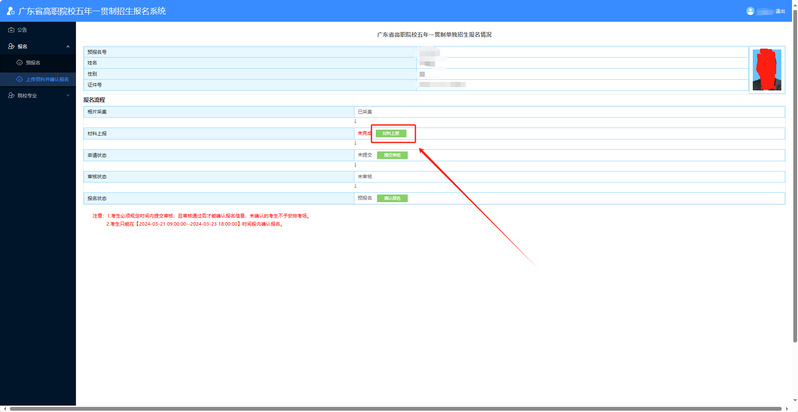
Task: Collapse the 报名 menu chevron
Action: (x=68, y=46)
